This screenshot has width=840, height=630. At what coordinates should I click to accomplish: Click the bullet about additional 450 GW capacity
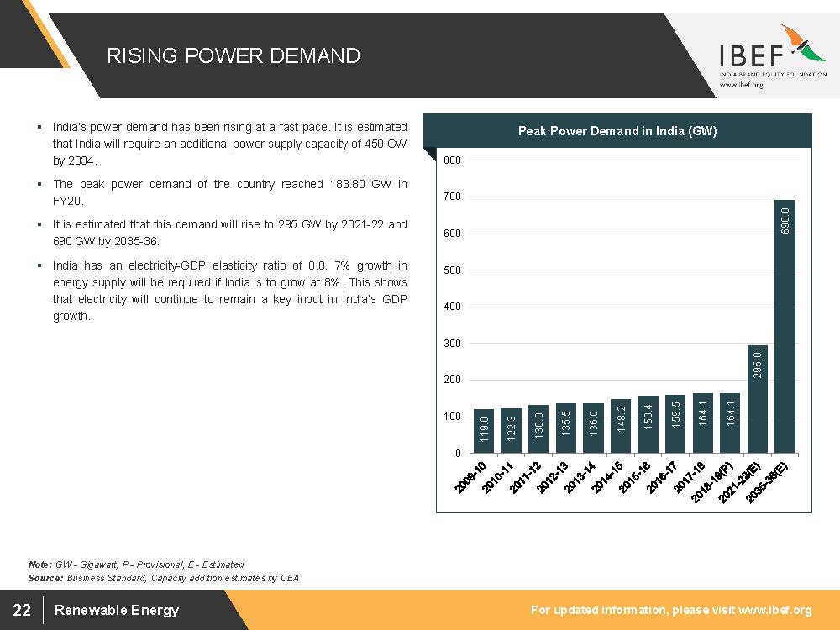229,143
